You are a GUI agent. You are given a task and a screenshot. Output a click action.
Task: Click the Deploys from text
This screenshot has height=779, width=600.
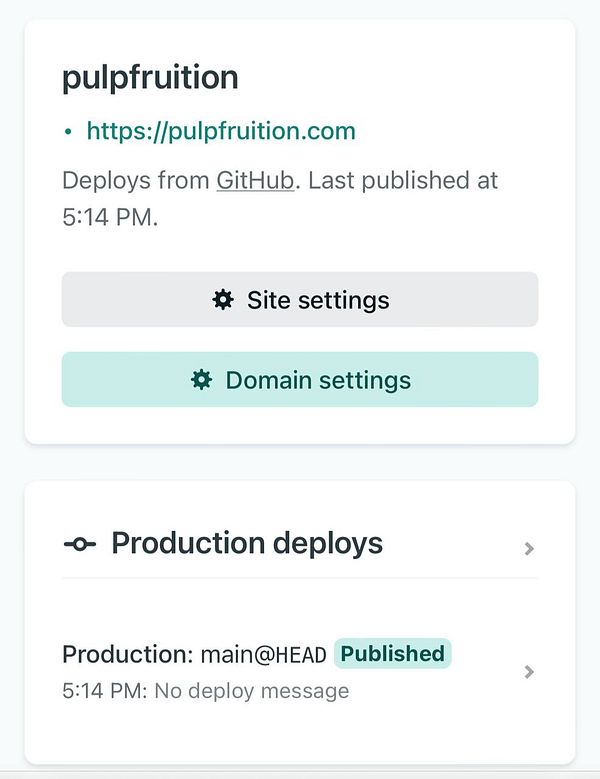tap(136, 181)
